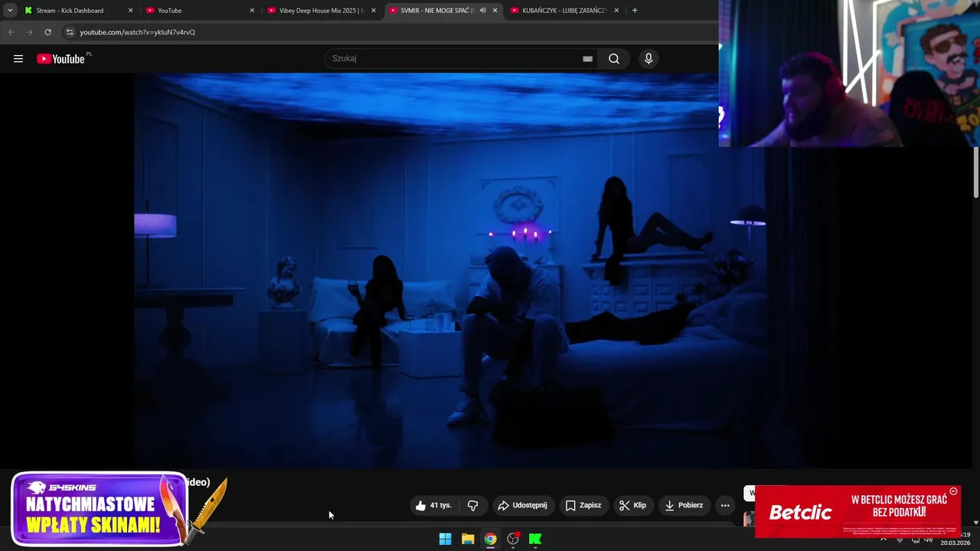Close the Stream - Kick Dashboard tab
The image size is (980, 551).
[x=130, y=11]
